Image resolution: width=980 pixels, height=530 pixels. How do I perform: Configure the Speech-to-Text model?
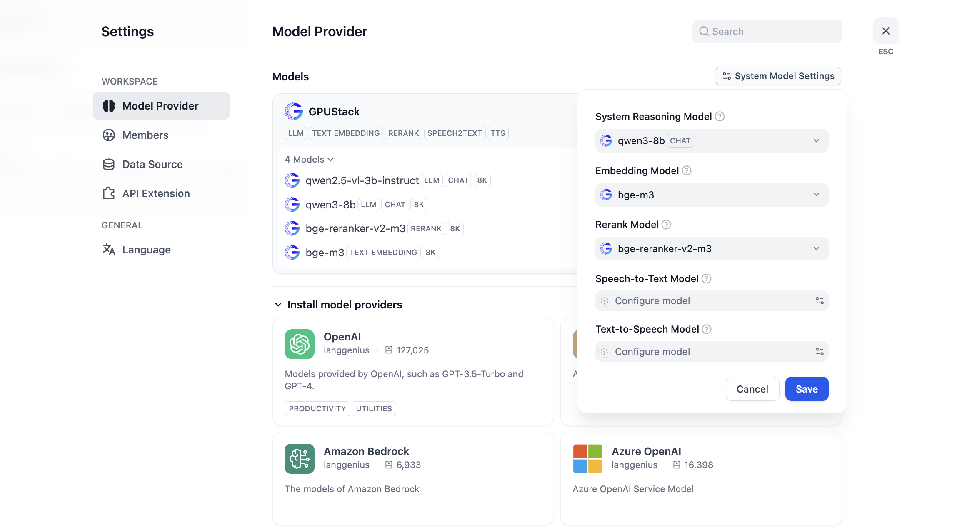tap(711, 301)
